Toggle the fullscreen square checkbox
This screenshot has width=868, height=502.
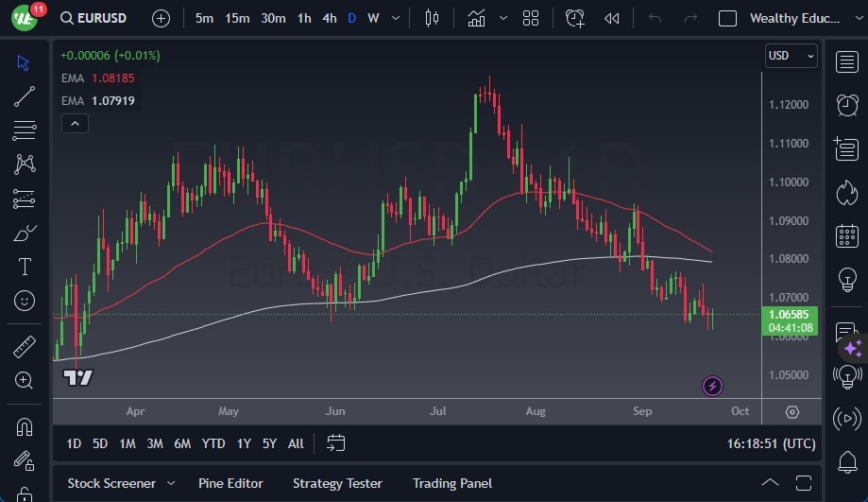pyautogui.click(x=727, y=18)
